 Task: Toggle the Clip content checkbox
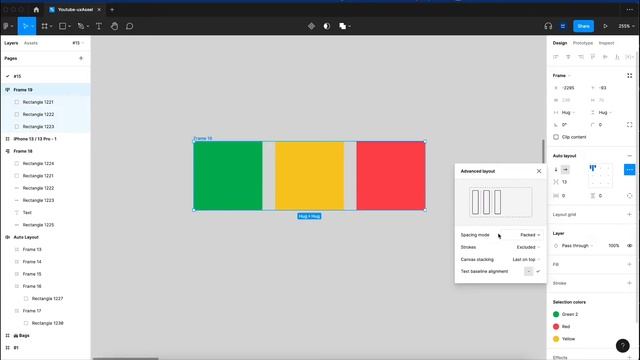(x=556, y=137)
